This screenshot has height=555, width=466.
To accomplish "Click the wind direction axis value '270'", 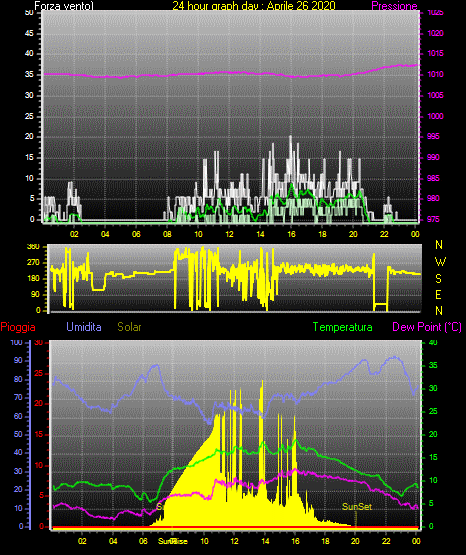I will point(33,263).
